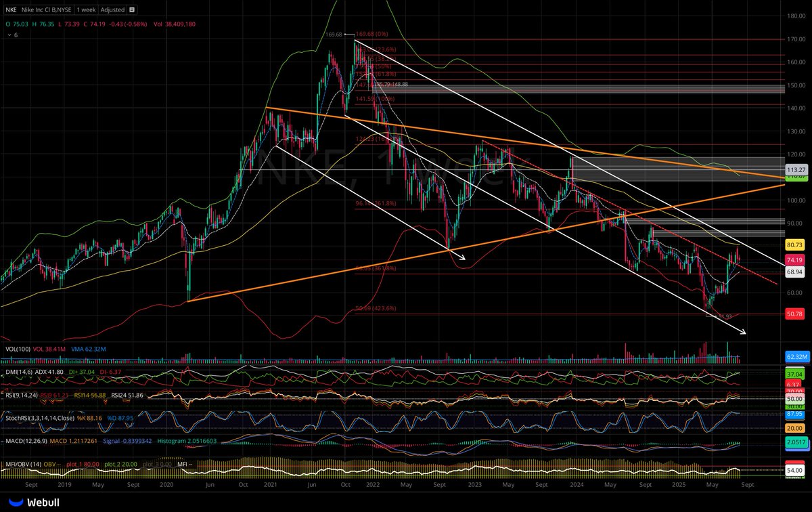Open the 1 week interval selector

click(x=86, y=9)
